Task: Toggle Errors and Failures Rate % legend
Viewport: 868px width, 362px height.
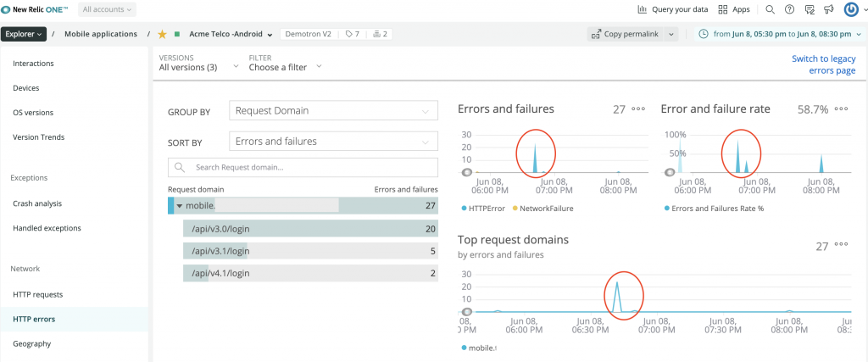Action: tap(714, 209)
